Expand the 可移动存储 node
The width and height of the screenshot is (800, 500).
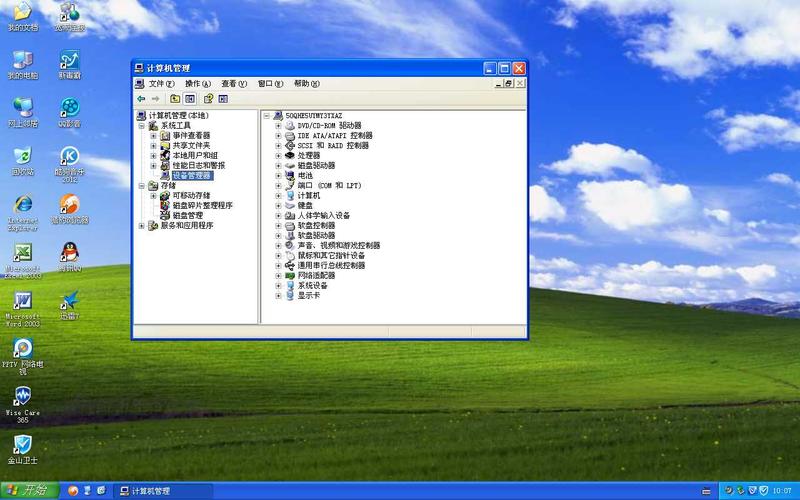point(153,195)
